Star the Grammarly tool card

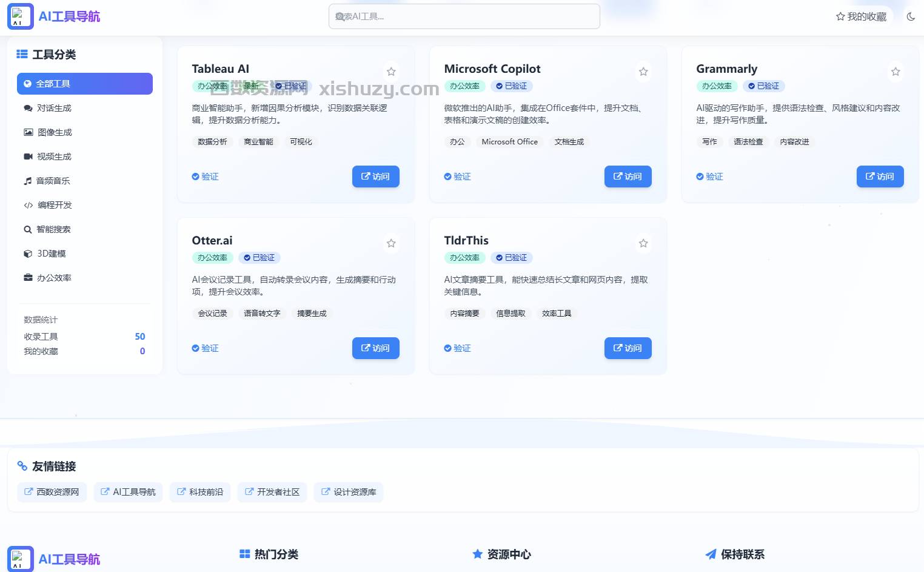[x=896, y=71]
